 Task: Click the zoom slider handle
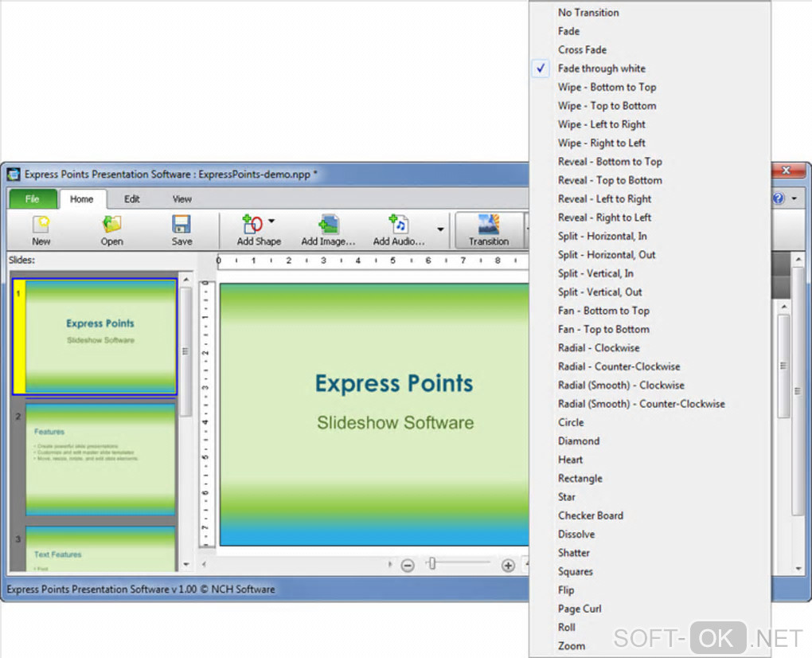click(x=431, y=564)
